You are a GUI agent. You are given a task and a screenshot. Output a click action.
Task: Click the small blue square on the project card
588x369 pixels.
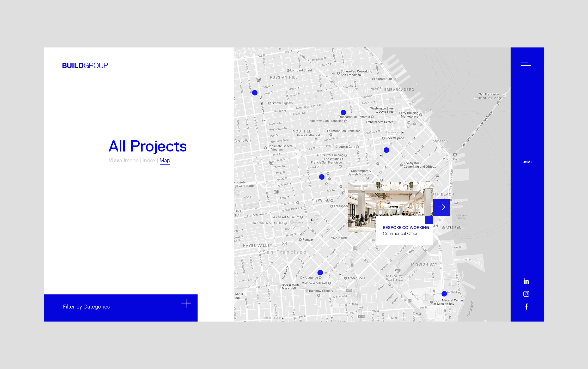(429, 220)
